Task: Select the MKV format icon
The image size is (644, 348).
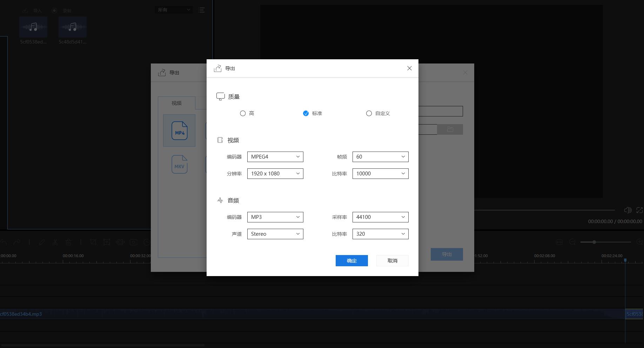Action: [x=179, y=164]
